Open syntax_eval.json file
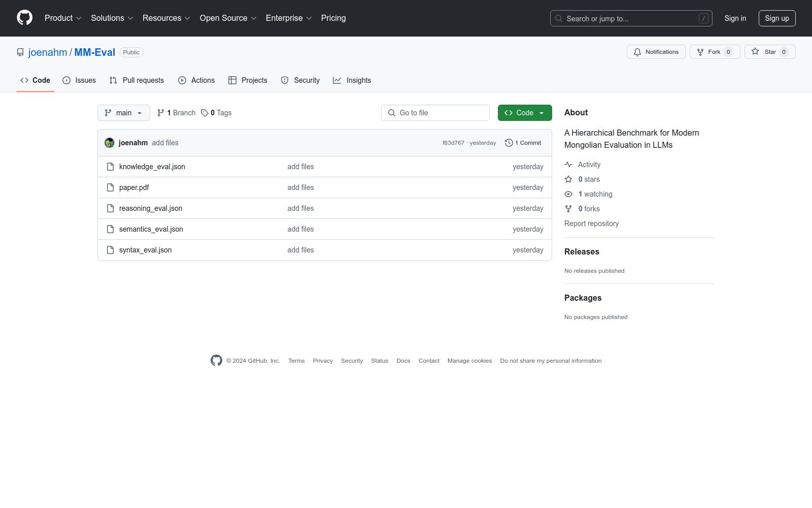Image resolution: width=812 pixels, height=508 pixels. coord(146,250)
